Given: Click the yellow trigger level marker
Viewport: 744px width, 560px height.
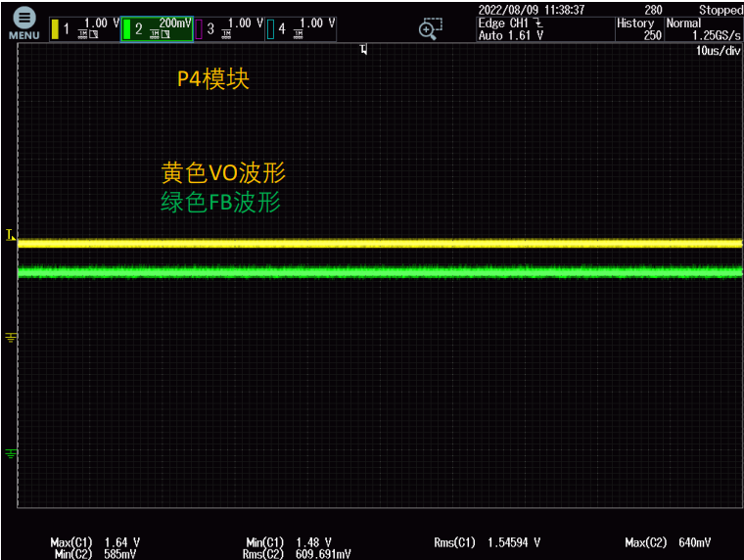Looking at the screenshot, I should tap(11, 236).
